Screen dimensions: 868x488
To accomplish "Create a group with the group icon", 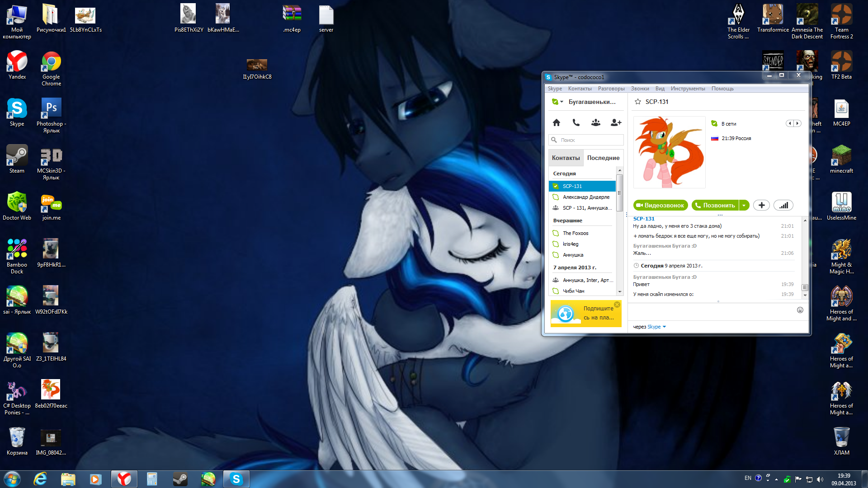I will [x=596, y=122].
